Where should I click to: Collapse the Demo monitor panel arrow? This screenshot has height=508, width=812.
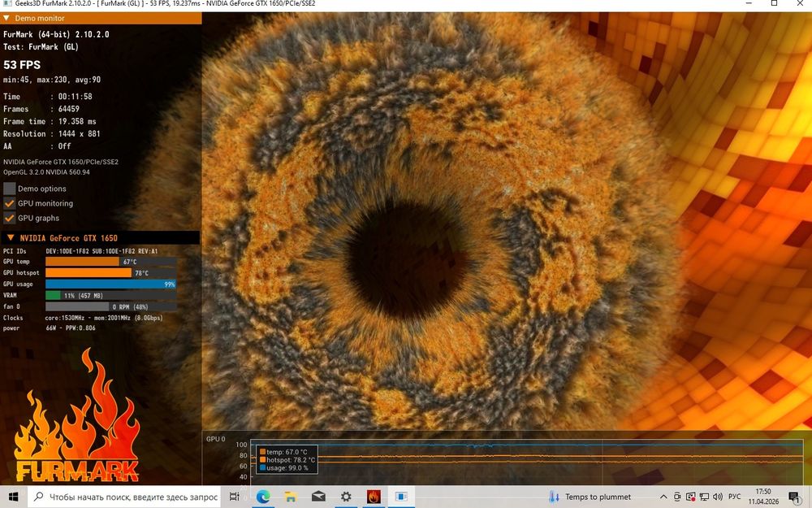click(x=7, y=17)
